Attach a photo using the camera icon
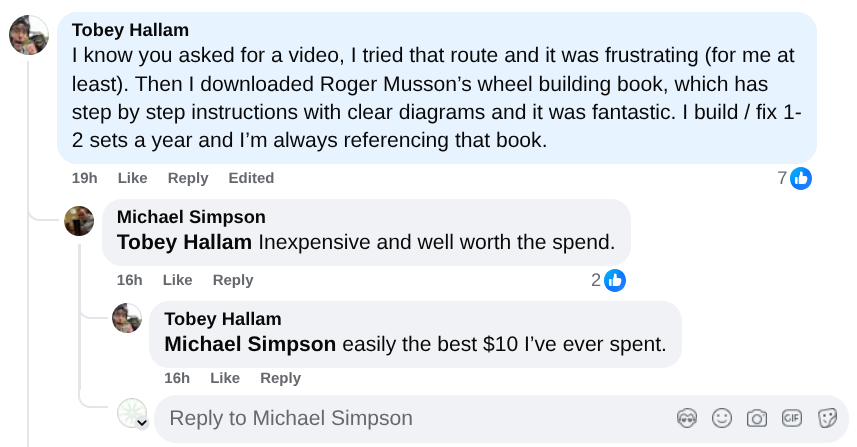This screenshot has width=857, height=447. point(757,418)
